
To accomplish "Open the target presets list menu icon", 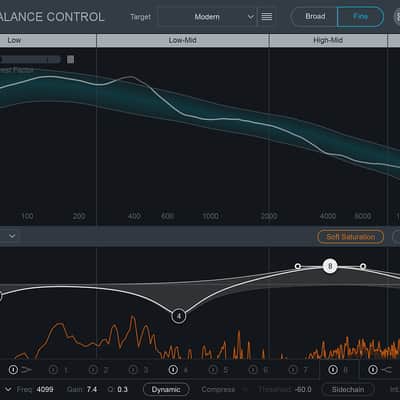I will coord(267,16).
